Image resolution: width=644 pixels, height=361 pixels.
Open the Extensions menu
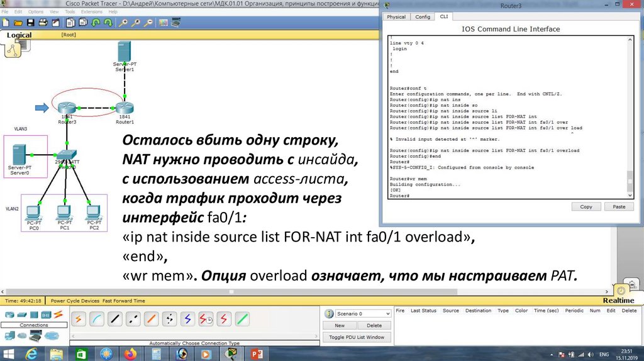click(x=92, y=11)
